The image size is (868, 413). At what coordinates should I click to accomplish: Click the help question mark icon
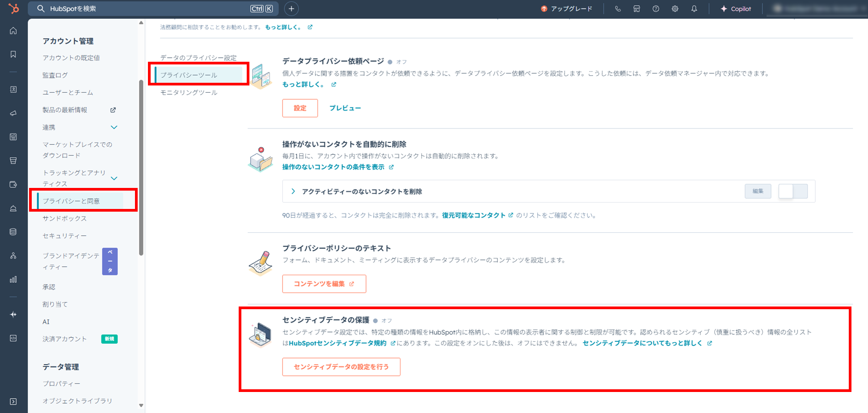pyautogui.click(x=655, y=9)
